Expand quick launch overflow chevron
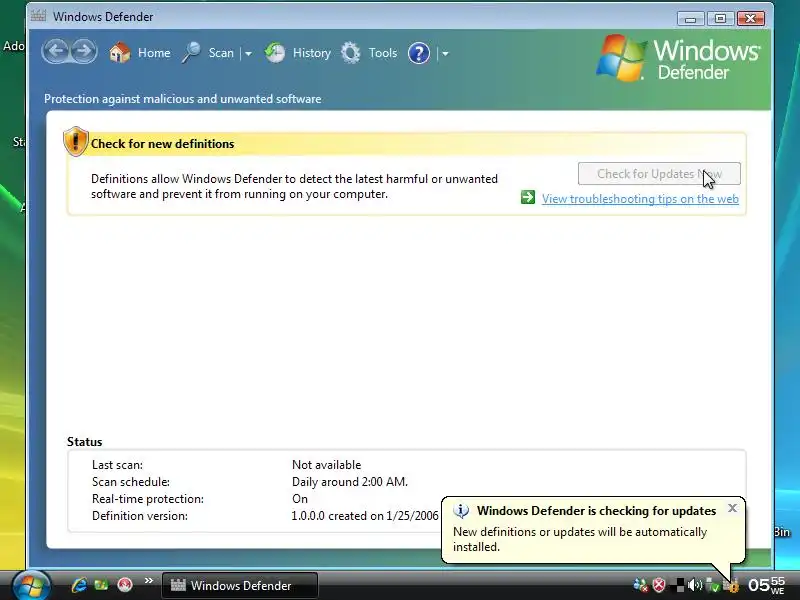 click(x=148, y=581)
